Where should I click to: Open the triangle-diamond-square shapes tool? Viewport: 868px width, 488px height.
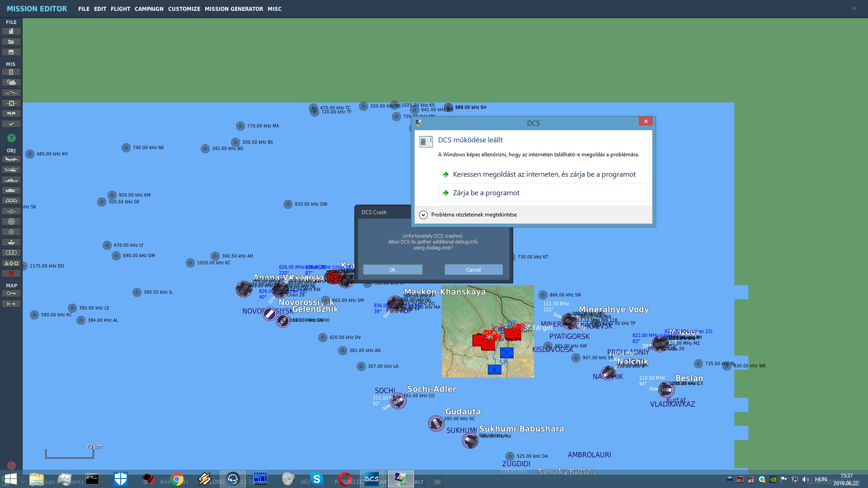click(x=11, y=263)
